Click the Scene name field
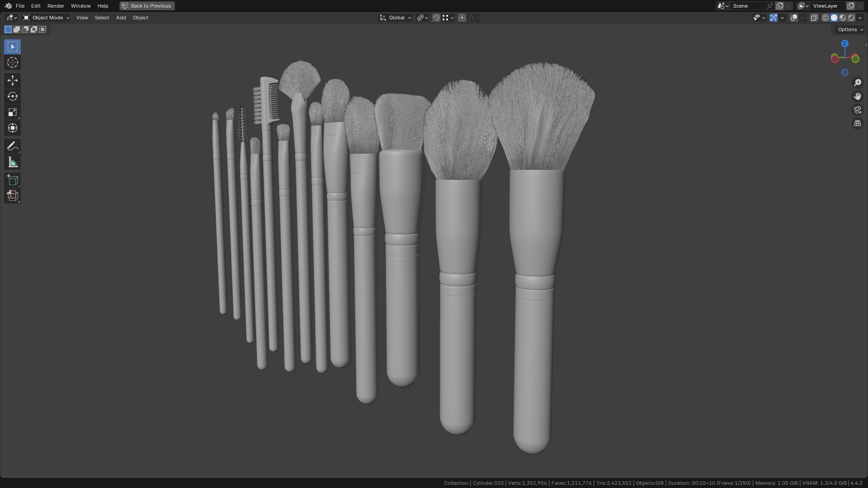Viewport: 868px width, 488px height. point(748,6)
